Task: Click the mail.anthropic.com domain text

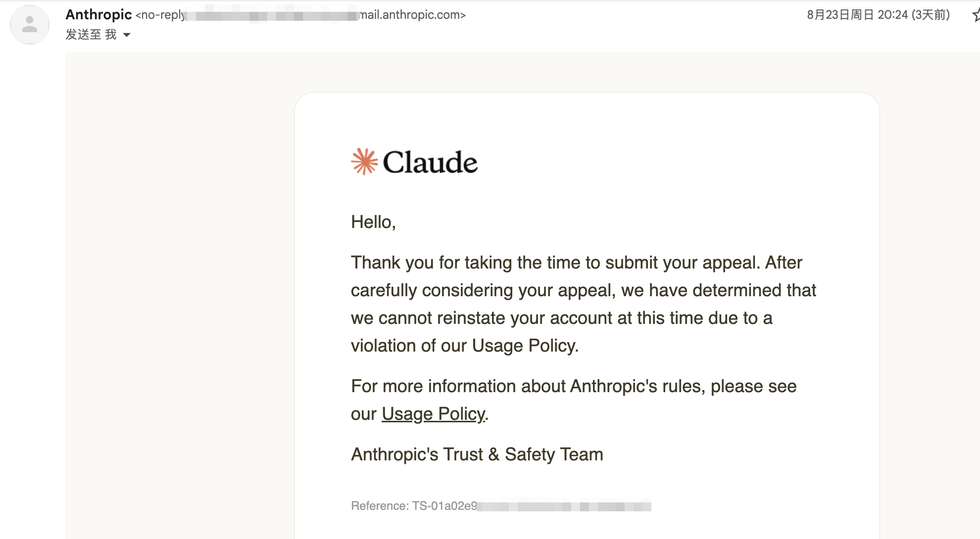Action: [x=412, y=15]
